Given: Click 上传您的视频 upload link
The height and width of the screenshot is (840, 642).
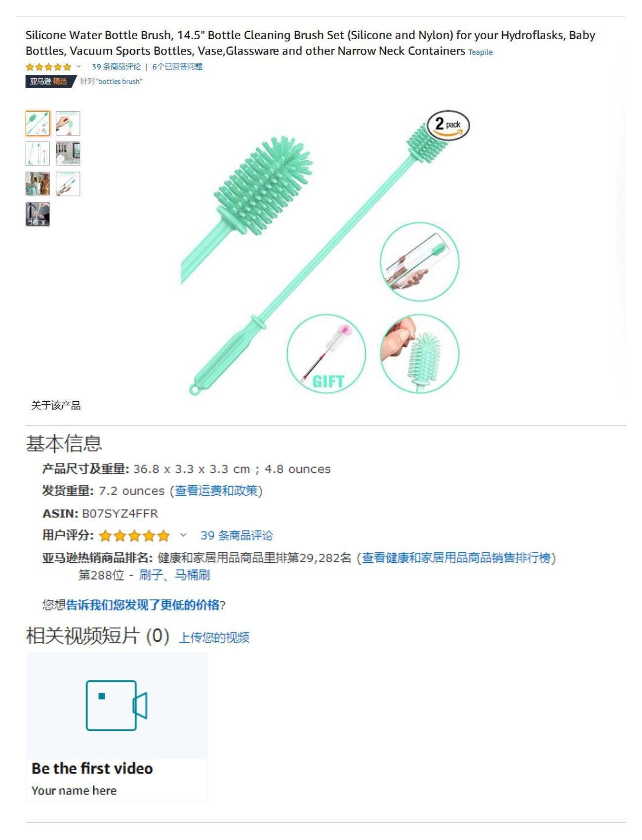Looking at the screenshot, I should coord(214,637).
